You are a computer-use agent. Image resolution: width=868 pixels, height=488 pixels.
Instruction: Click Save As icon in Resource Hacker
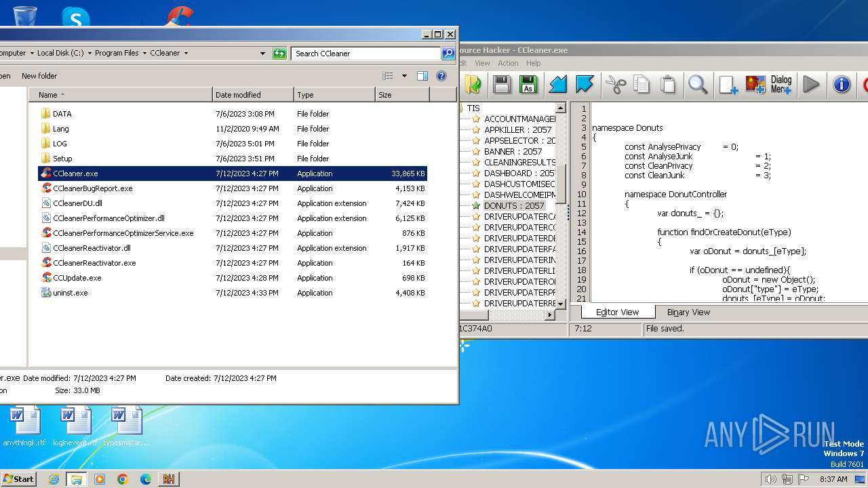pyautogui.click(x=528, y=84)
